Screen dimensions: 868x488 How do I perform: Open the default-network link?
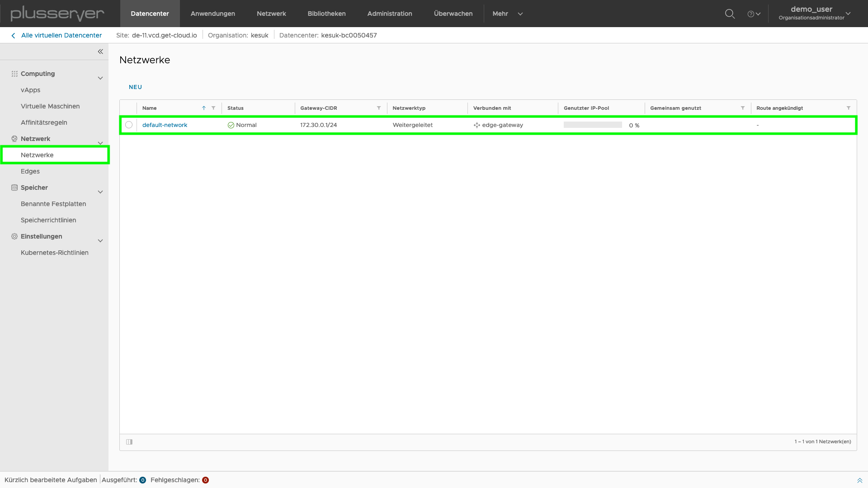(x=165, y=125)
